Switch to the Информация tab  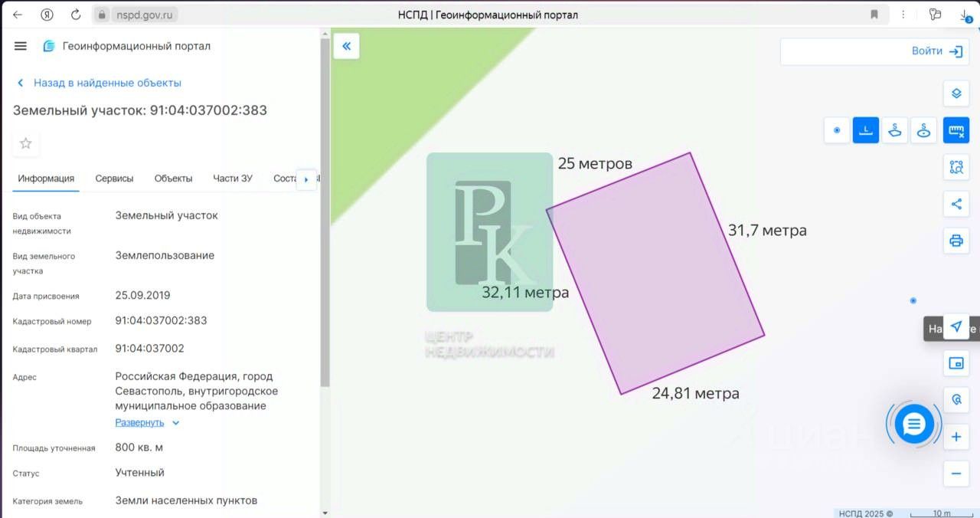point(47,179)
